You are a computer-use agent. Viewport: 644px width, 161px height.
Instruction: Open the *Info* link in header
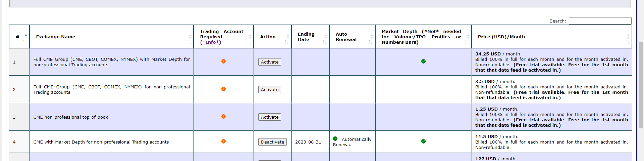tap(211, 42)
